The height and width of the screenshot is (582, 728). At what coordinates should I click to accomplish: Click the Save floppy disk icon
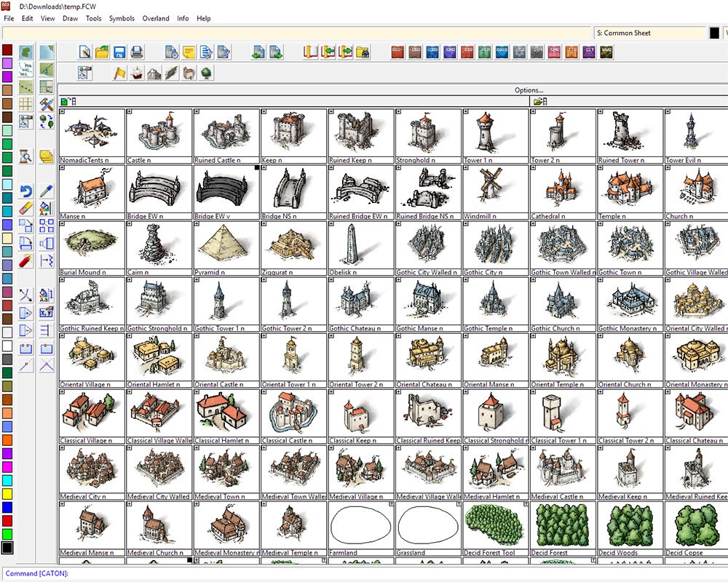click(x=119, y=52)
